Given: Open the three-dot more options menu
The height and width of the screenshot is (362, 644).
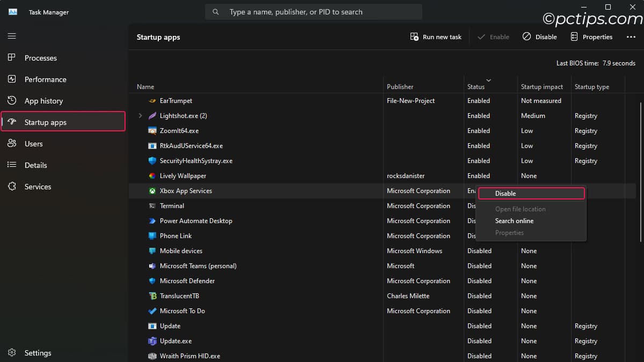Looking at the screenshot, I should pyautogui.click(x=631, y=37).
